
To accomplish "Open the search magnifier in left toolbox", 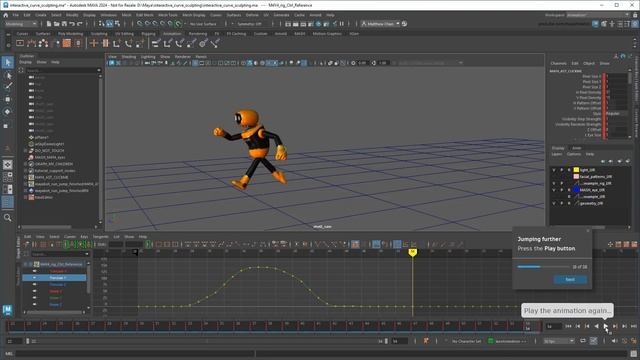I will (7, 218).
